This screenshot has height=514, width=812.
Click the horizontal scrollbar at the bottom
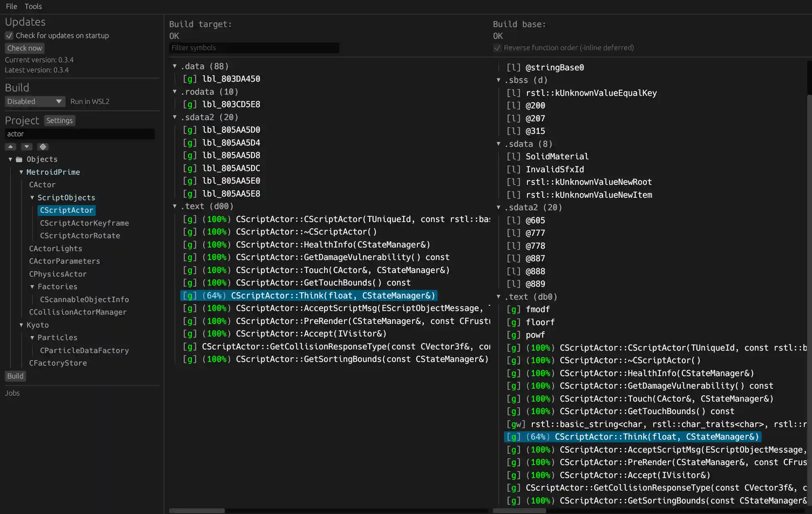click(x=197, y=510)
